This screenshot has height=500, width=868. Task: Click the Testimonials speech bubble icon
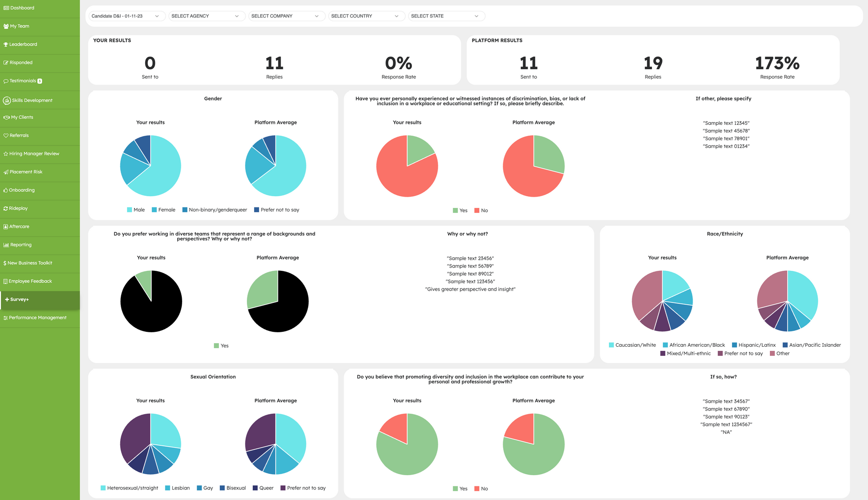pyautogui.click(x=6, y=81)
